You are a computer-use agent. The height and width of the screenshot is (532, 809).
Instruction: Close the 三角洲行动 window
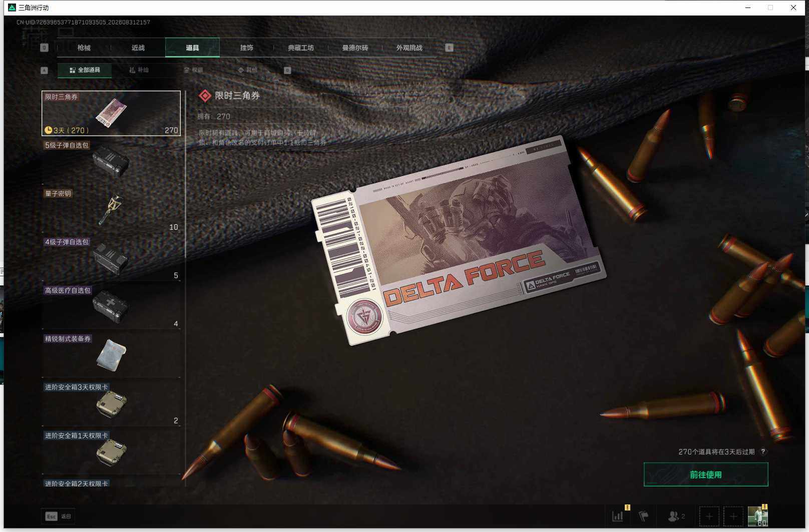tap(793, 8)
